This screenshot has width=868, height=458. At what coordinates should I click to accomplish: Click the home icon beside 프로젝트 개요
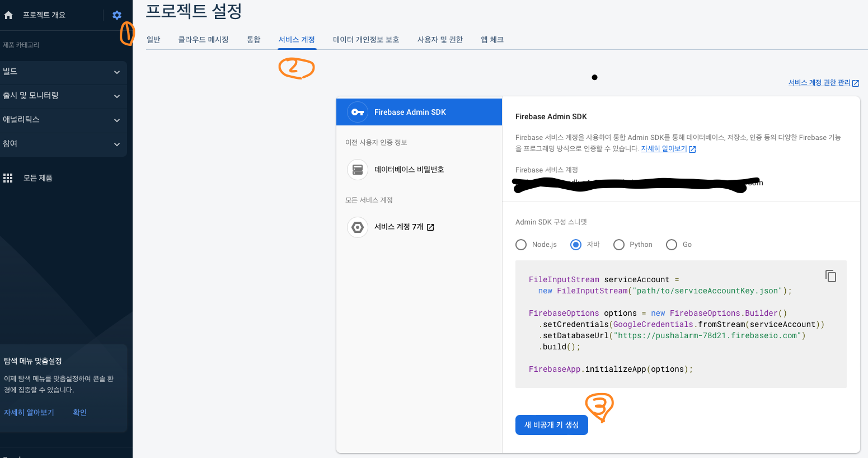click(8, 15)
